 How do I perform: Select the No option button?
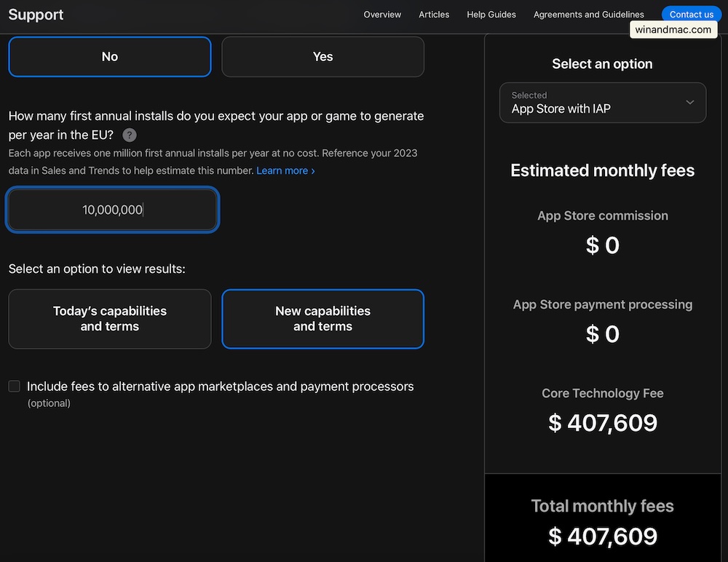click(110, 57)
